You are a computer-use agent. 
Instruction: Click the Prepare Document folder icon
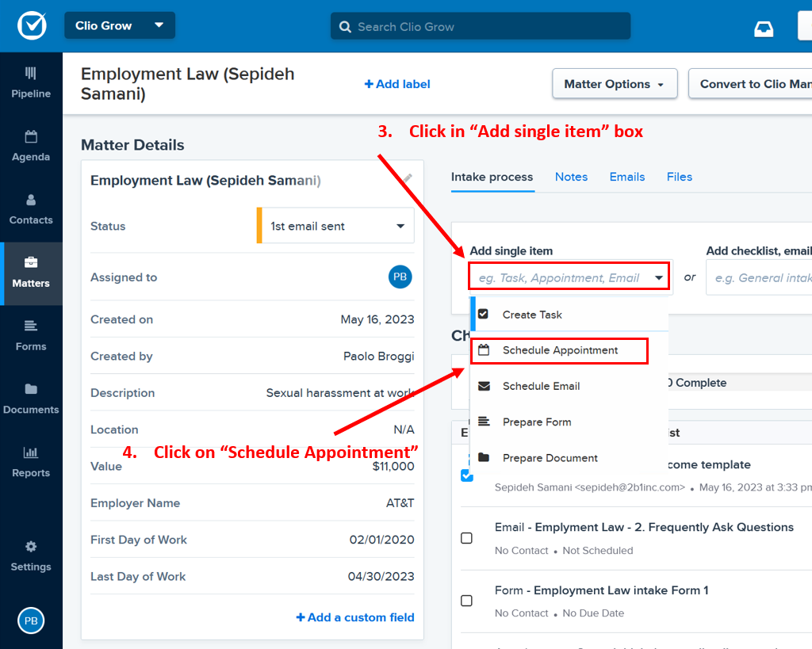484,457
